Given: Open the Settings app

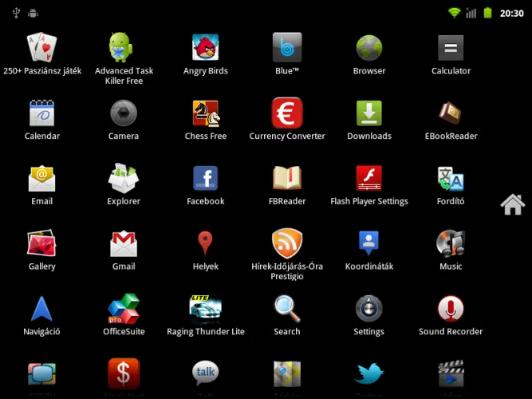Looking at the screenshot, I should tap(368, 309).
